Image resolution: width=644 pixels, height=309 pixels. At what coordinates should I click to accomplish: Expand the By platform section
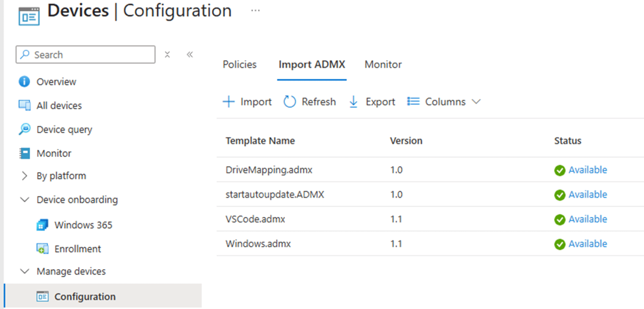point(25,176)
